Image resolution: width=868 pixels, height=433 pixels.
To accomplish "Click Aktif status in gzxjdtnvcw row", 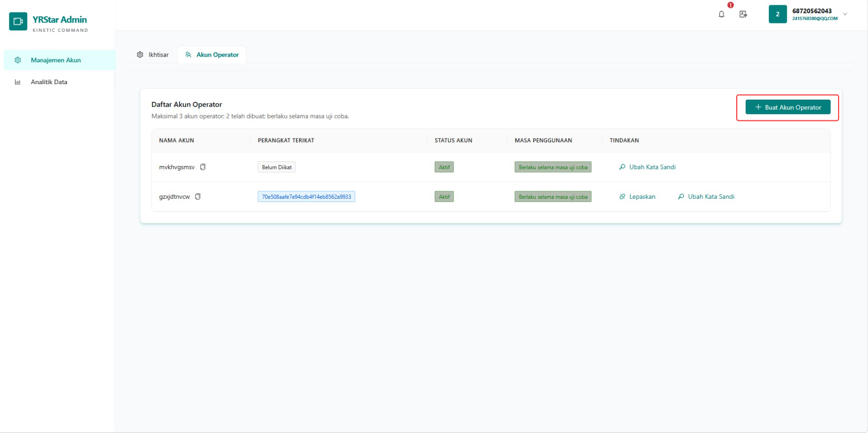I will (x=444, y=196).
